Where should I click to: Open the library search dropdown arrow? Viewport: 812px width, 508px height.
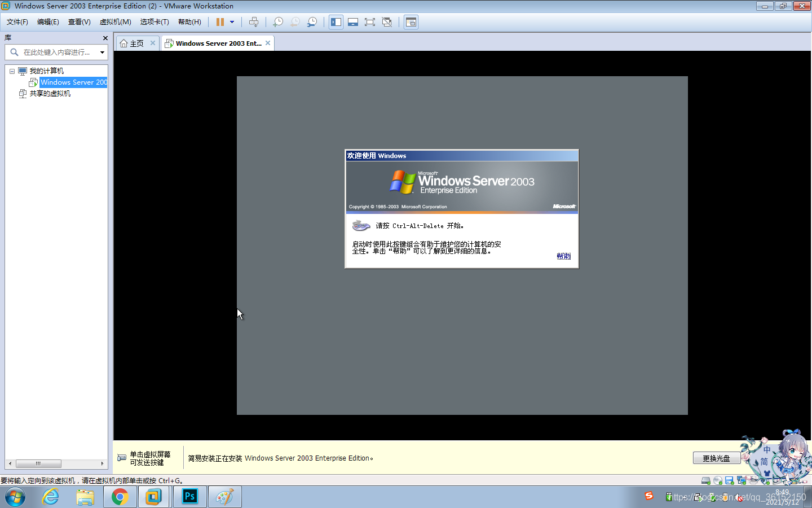(102, 52)
